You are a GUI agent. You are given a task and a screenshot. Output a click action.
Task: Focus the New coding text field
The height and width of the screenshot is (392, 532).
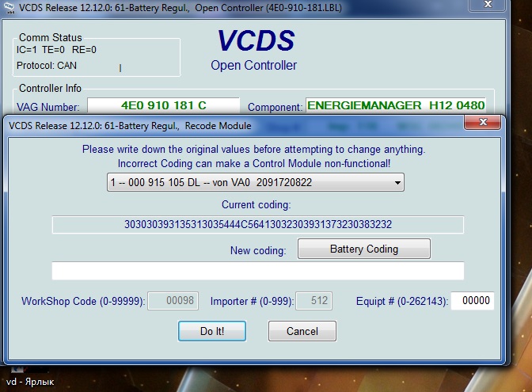[257, 271]
